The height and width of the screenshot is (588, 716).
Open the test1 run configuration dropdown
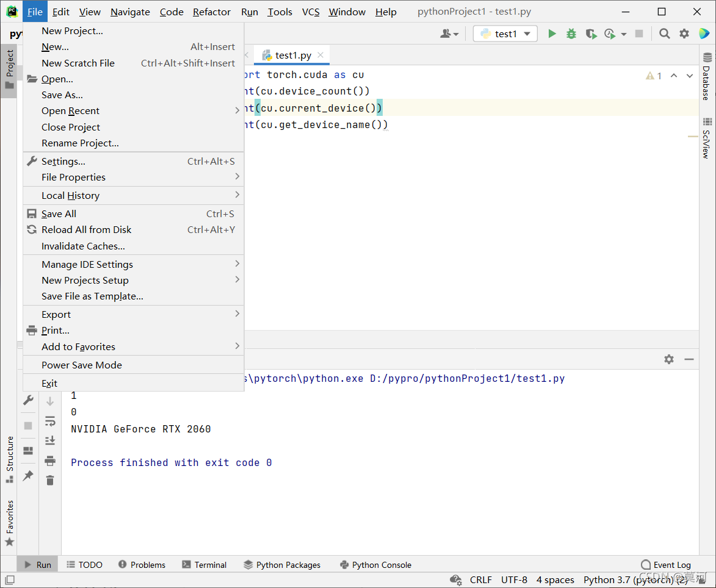click(505, 34)
